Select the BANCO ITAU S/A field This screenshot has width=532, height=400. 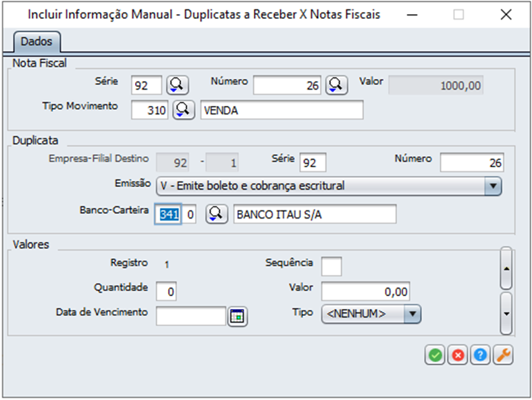tap(315, 214)
